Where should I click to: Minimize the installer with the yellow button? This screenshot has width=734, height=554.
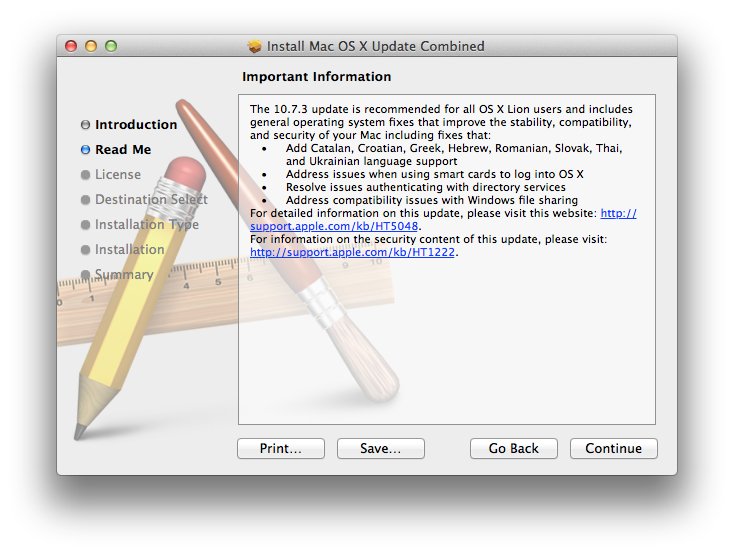click(x=91, y=46)
